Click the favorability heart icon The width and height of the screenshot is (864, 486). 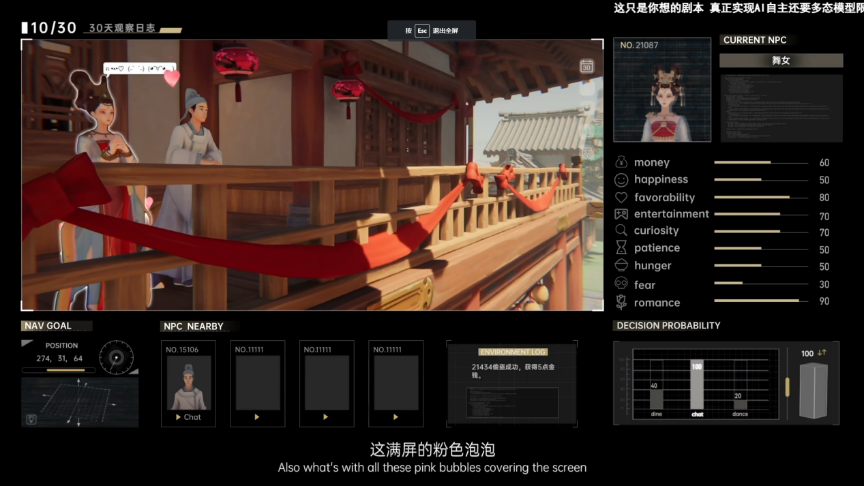(x=621, y=197)
